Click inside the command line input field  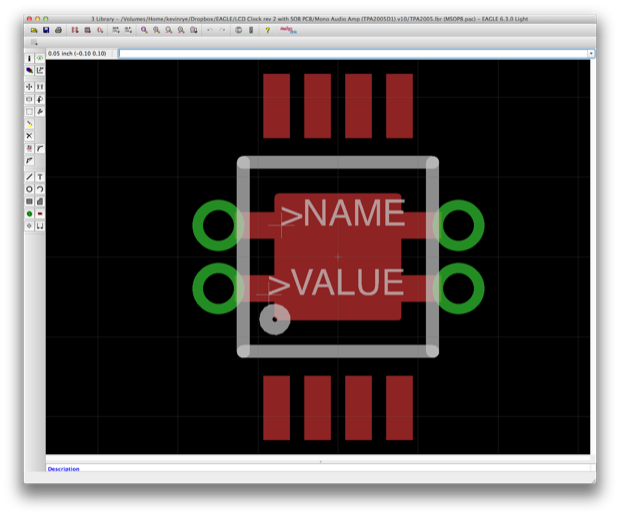(353, 54)
